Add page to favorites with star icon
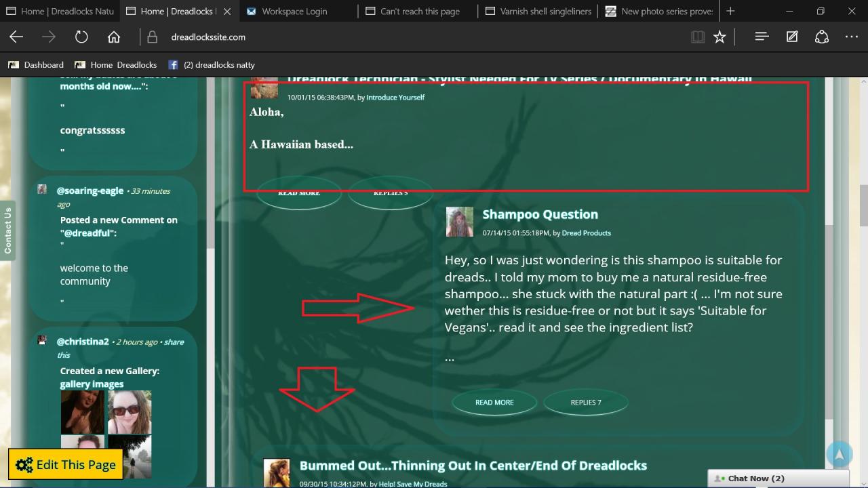 719,37
